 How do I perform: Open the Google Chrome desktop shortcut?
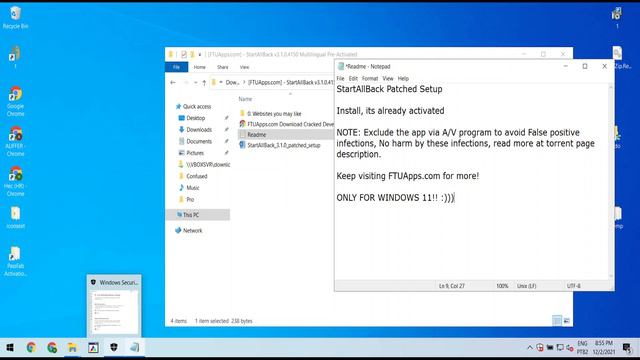[x=16, y=102]
